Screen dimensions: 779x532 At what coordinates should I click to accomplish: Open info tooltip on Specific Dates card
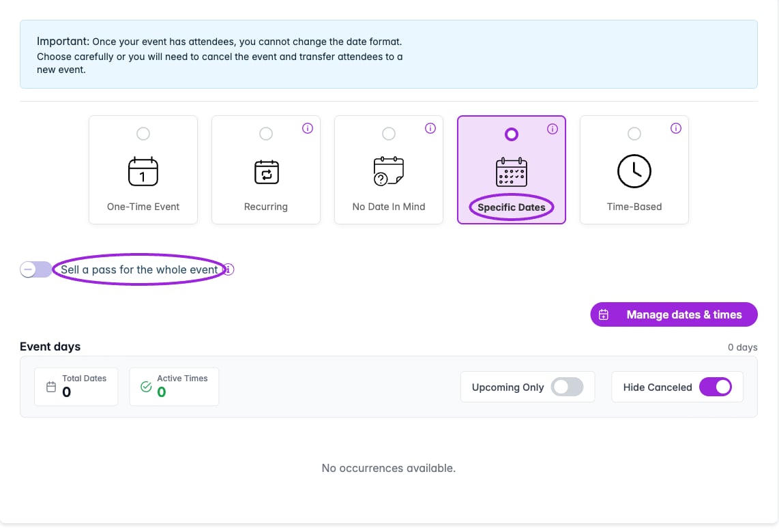tap(553, 129)
